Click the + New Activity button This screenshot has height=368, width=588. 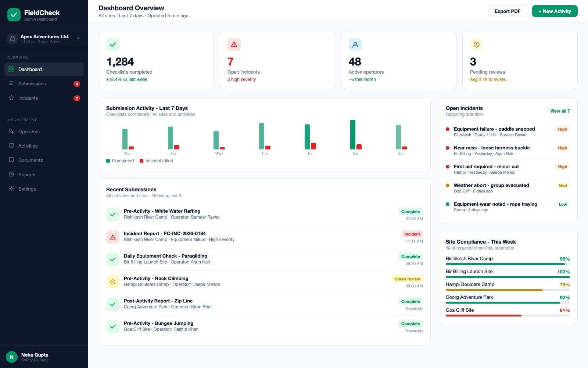555,11
